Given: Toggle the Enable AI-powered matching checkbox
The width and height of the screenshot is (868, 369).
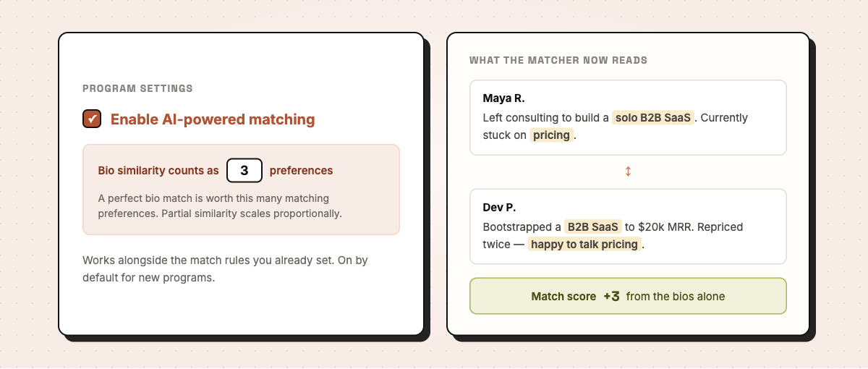Looking at the screenshot, I should tap(92, 119).
